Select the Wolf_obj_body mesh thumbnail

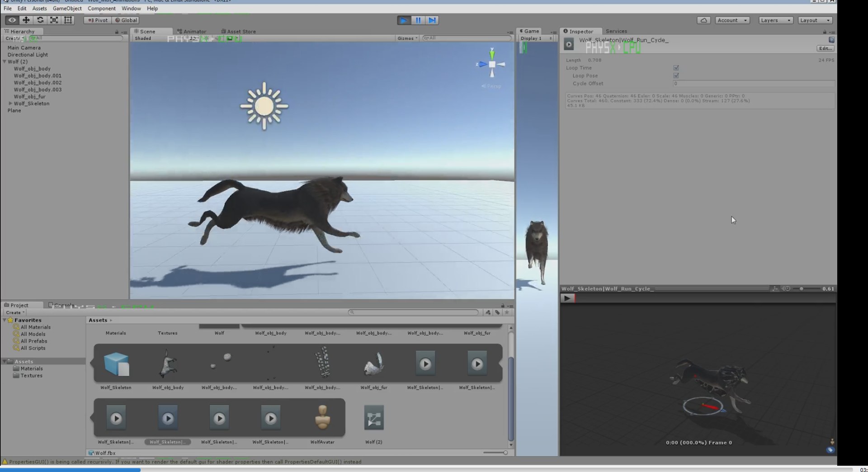(168, 363)
